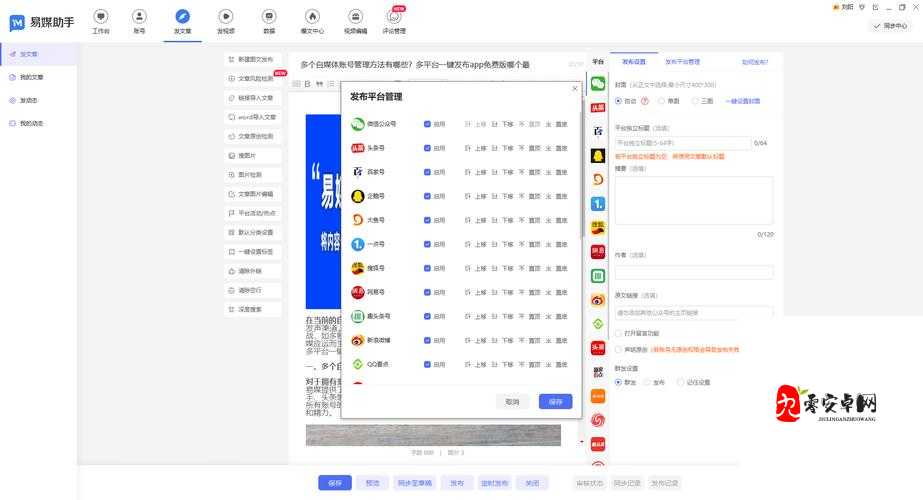
Task: Click 取消 button in the dialog
Action: (512, 402)
